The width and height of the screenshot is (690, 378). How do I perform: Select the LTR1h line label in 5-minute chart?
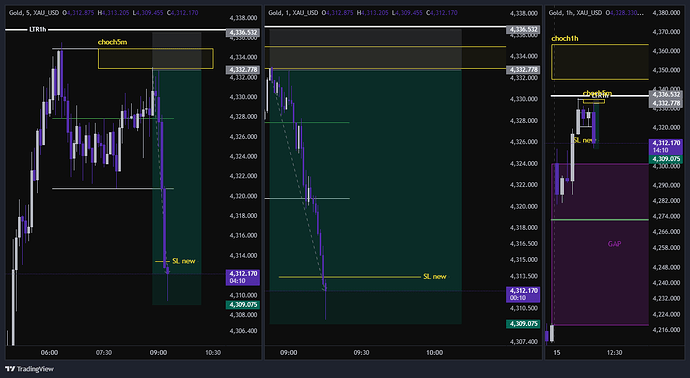coord(38,29)
